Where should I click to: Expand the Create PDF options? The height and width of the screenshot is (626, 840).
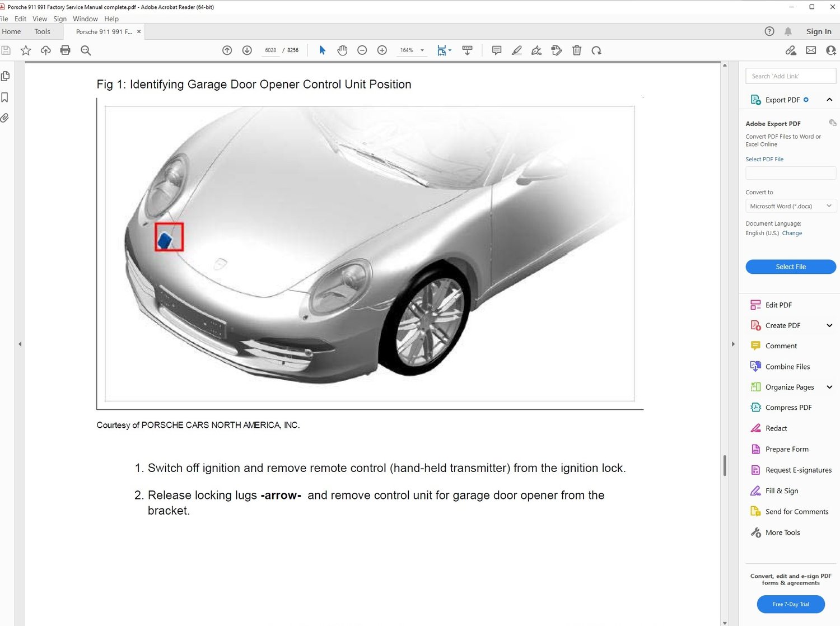829,325
